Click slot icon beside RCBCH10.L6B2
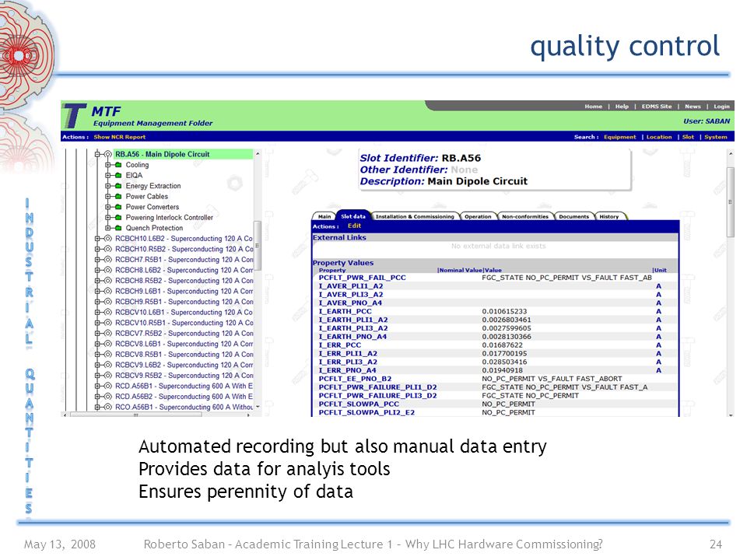 point(108,239)
